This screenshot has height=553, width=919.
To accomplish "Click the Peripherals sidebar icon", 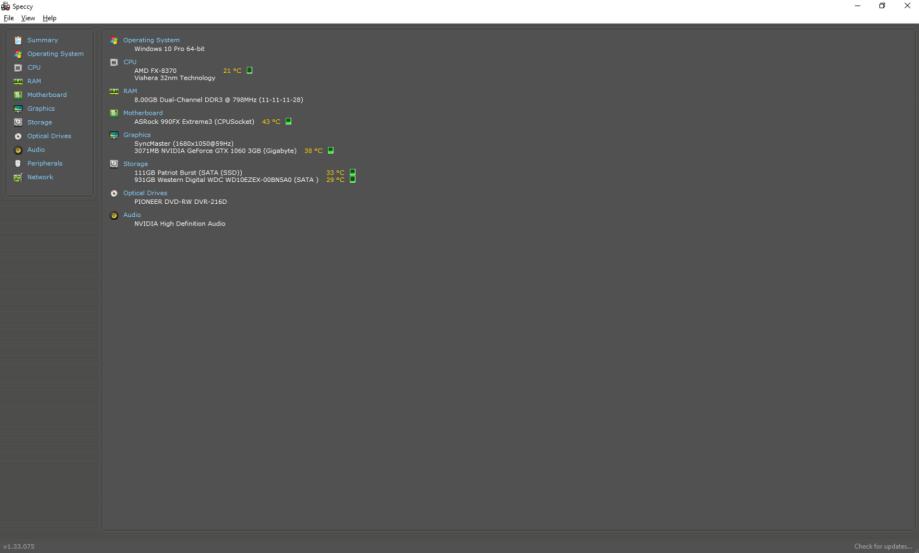I will [x=18, y=163].
